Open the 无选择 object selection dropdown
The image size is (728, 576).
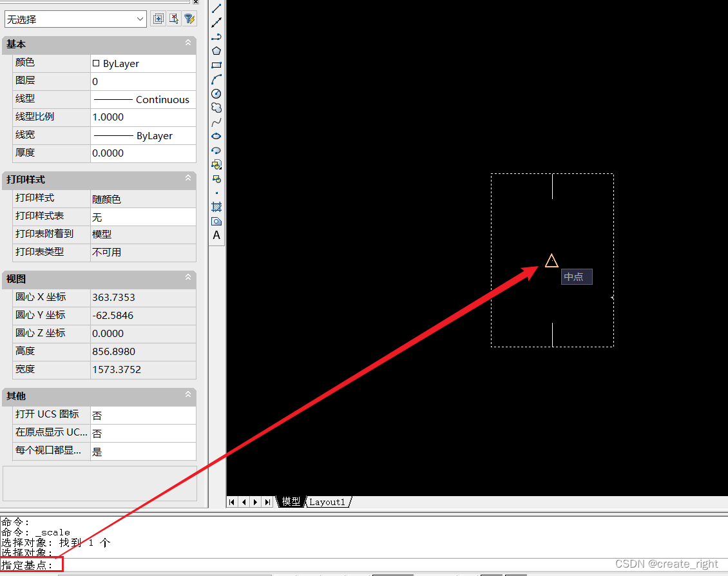pos(75,19)
